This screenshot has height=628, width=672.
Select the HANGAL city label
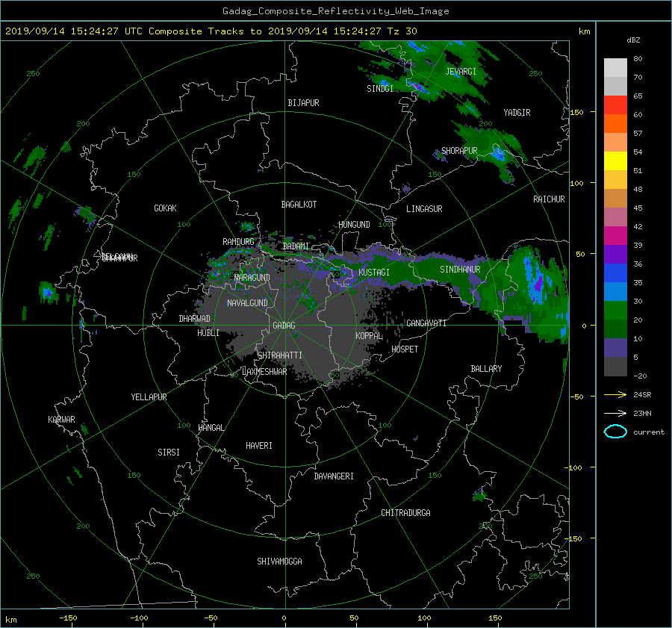211,428
